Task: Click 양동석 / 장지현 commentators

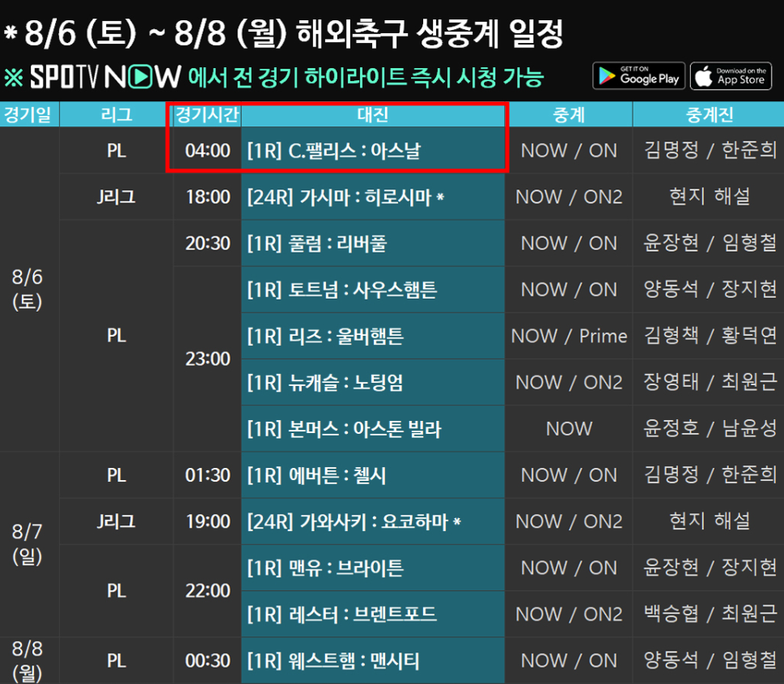Action: click(710, 289)
